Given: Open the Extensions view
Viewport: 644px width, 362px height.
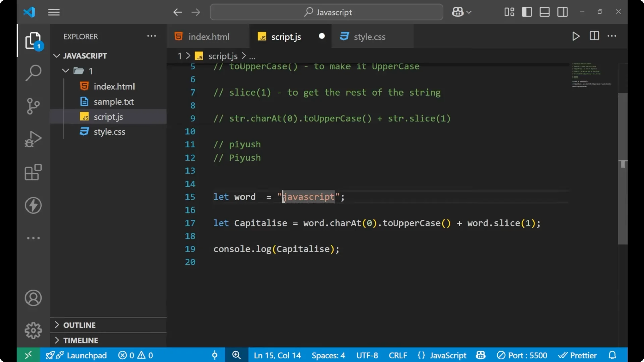Looking at the screenshot, I should tap(33, 172).
